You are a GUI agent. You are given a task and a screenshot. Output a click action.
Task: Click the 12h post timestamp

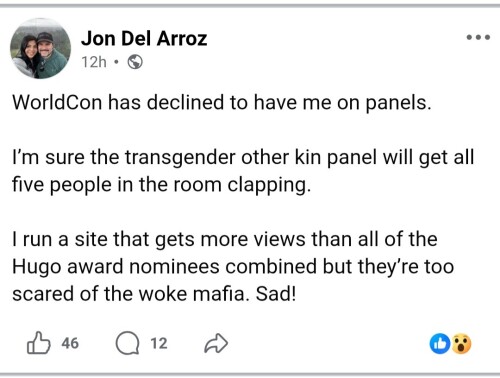[94, 62]
